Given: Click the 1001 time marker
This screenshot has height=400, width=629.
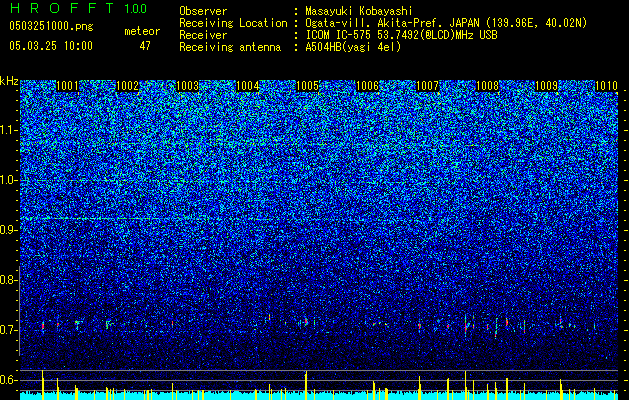Looking at the screenshot, I should pos(67,86).
